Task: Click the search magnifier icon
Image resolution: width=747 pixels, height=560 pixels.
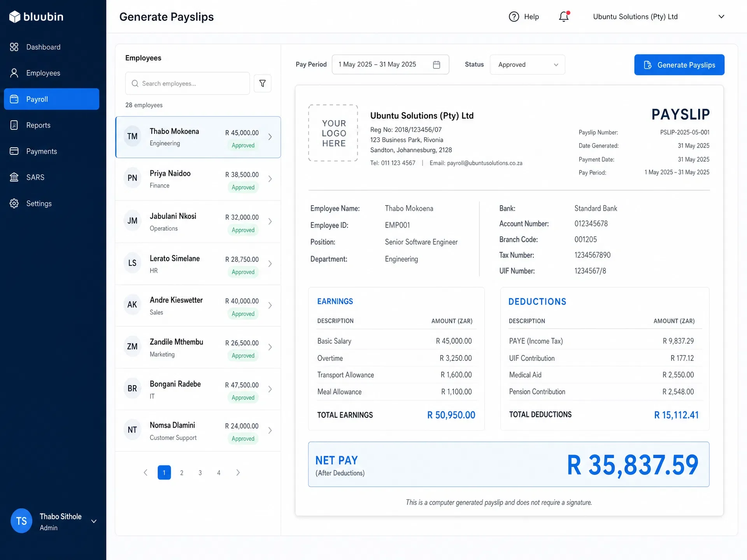Action: click(x=135, y=84)
